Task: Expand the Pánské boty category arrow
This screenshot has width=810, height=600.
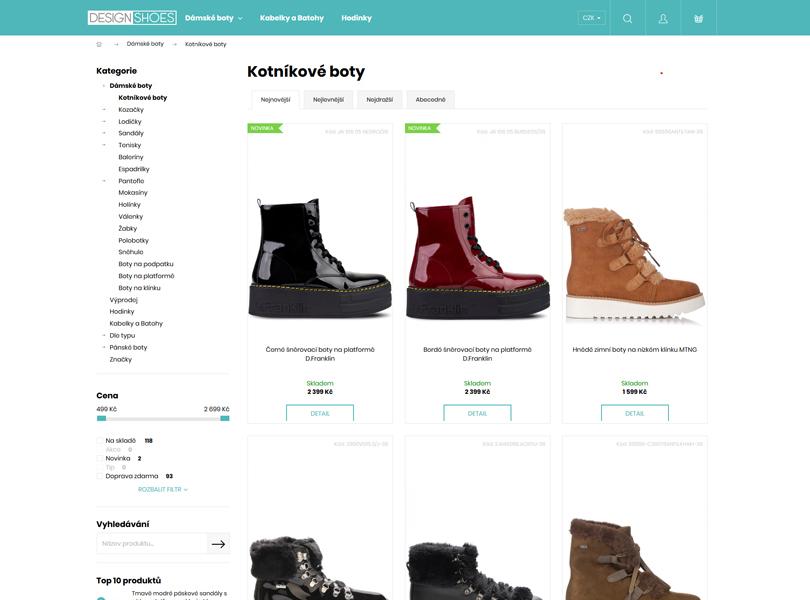Action: click(x=104, y=347)
